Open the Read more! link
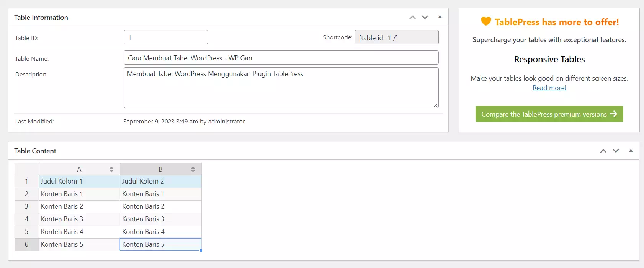This screenshot has width=644, height=268. (x=549, y=88)
